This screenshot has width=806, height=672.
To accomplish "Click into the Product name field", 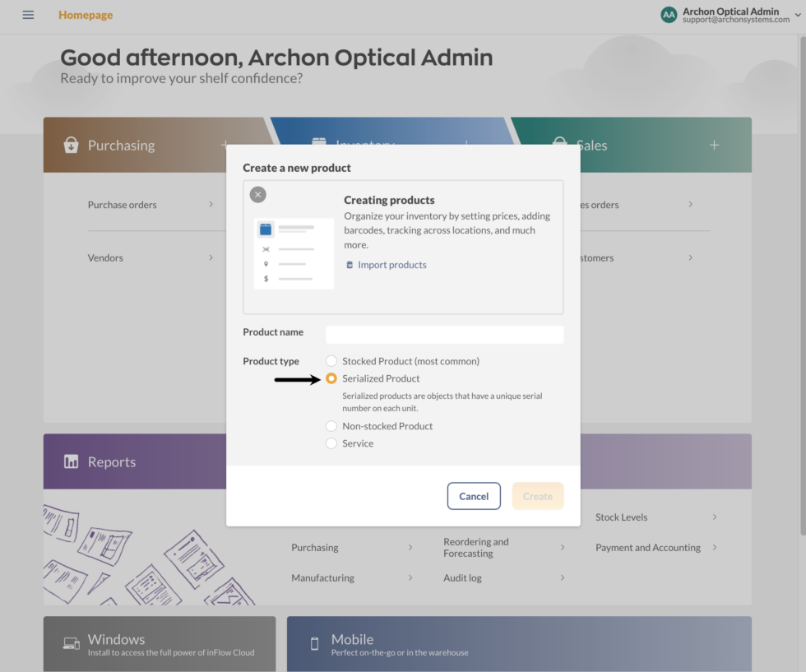I will (444, 334).
